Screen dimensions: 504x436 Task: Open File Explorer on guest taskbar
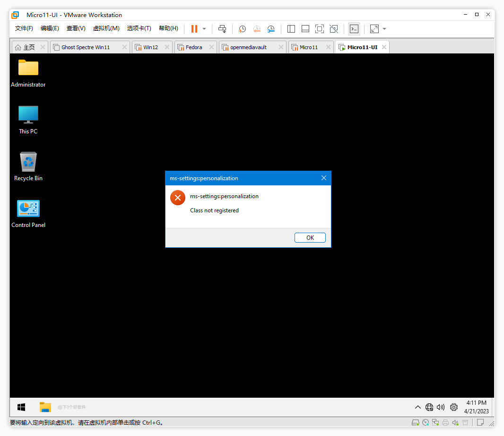point(45,407)
